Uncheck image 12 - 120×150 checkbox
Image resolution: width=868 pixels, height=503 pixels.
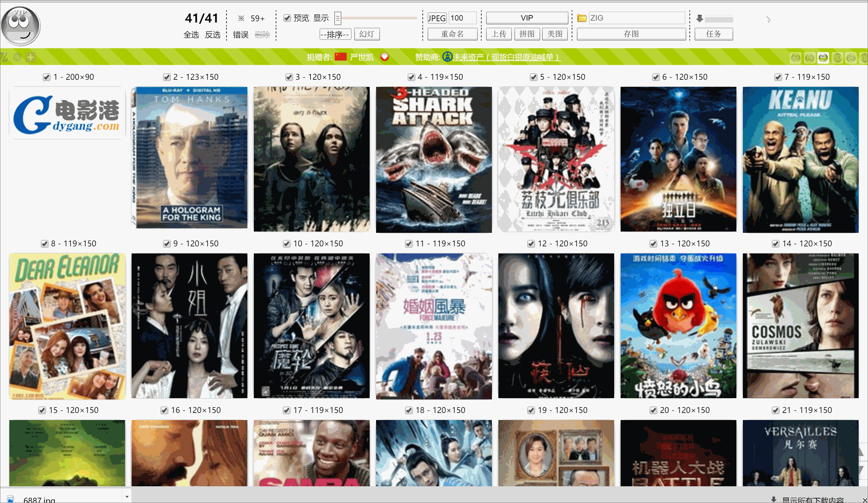pyautogui.click(x=531, y=244)
